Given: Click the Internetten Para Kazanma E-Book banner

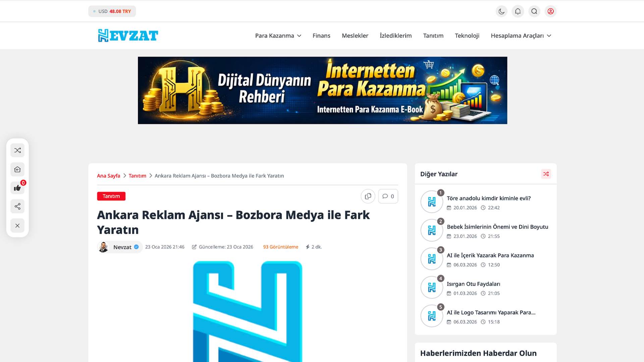Looking at the screenshot, I should pos(322,90).
